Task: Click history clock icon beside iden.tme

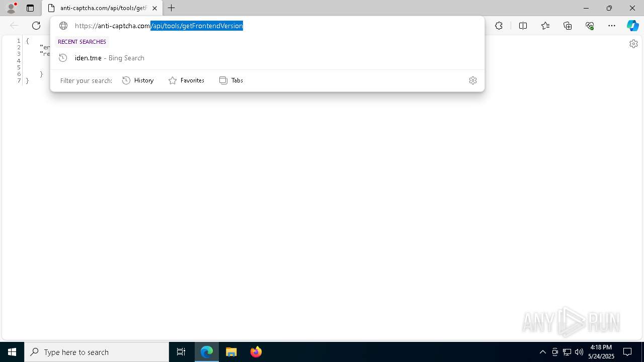Action: (63, 58)
